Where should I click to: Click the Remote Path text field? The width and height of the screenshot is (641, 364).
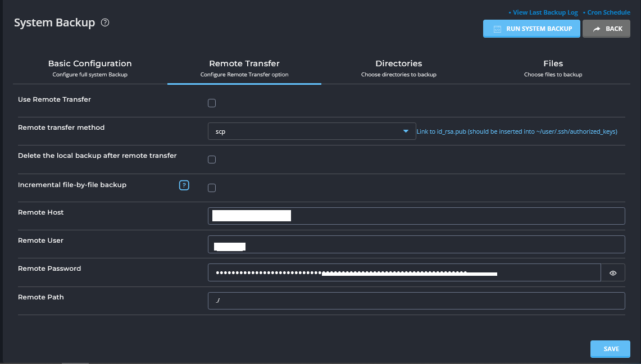pos(416,301)
